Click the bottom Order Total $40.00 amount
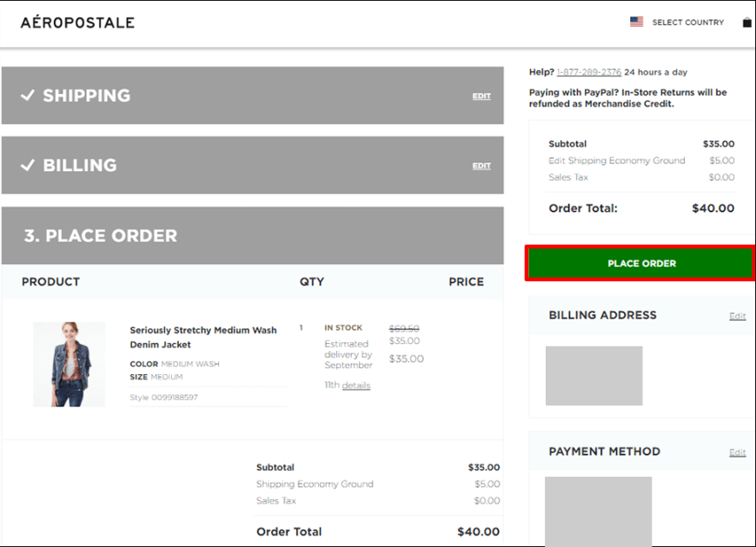 coord(478,531)
